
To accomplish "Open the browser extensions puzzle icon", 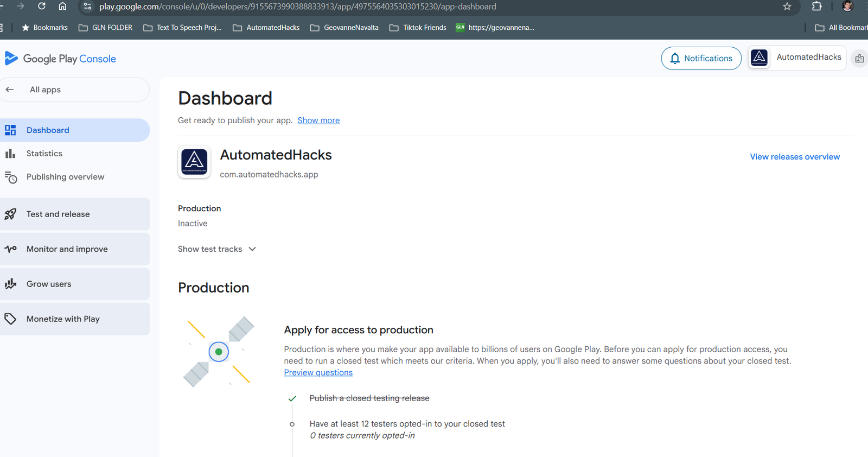I will click(816, 7).
